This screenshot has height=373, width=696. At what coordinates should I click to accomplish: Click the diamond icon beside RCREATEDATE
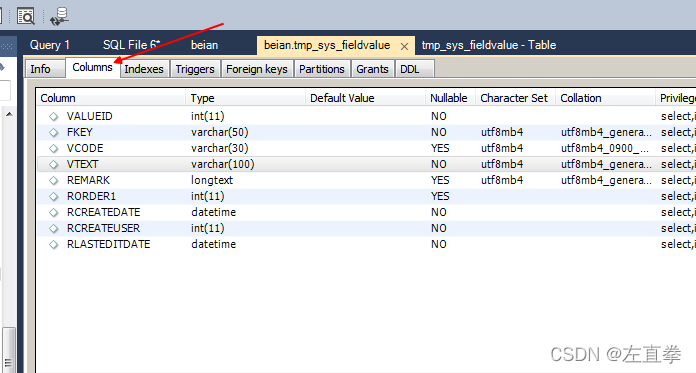click(x=54, y=212)
